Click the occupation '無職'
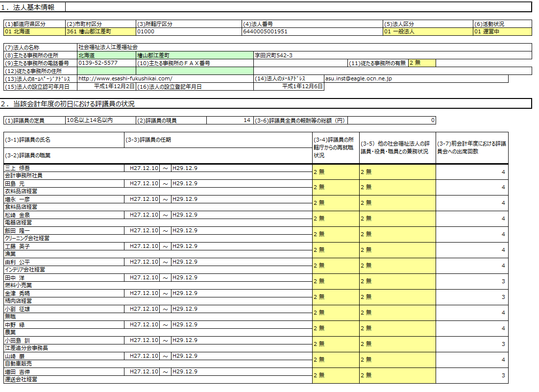The image size is (539, 392). (x=158, y=317)
